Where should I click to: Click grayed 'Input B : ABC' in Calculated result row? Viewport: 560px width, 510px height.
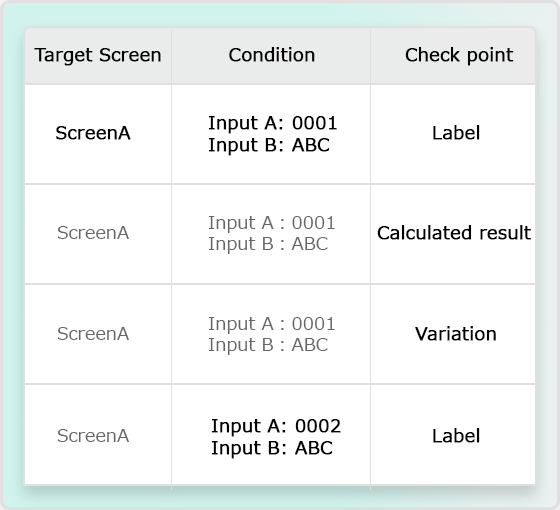click(268, 244)
